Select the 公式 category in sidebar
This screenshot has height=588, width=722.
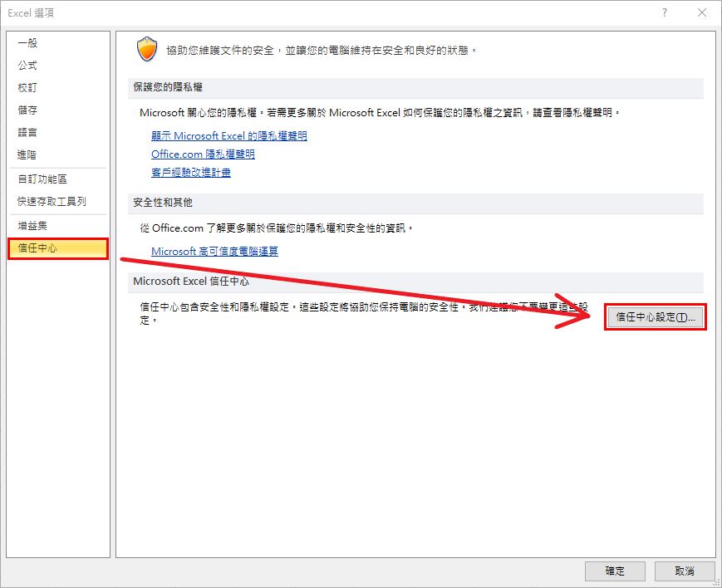coord(58,66)
